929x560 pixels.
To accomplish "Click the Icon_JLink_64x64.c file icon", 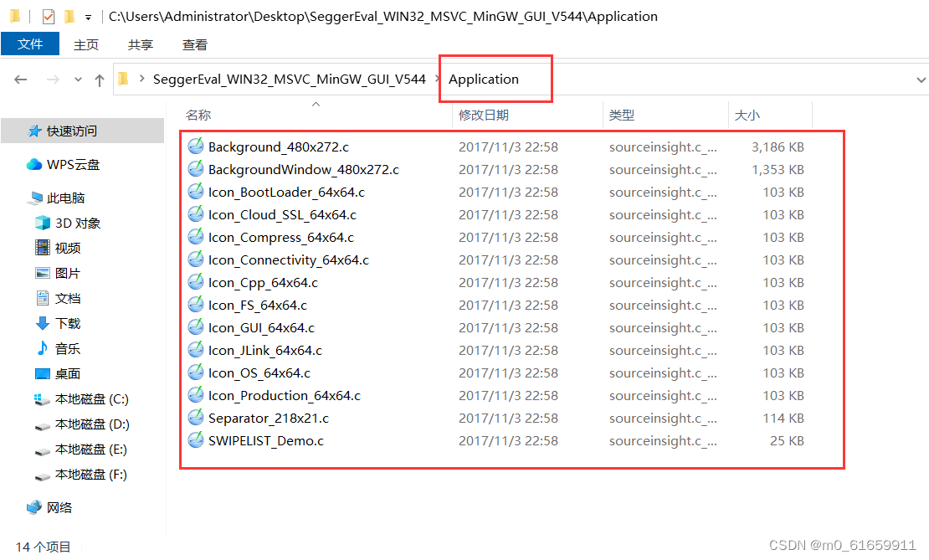I will [196, 350].
